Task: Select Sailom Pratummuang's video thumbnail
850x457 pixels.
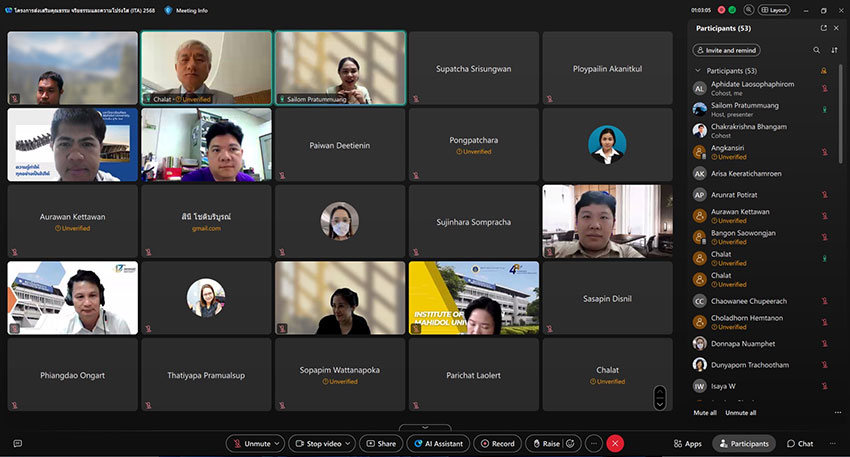Action: [340, 67]
